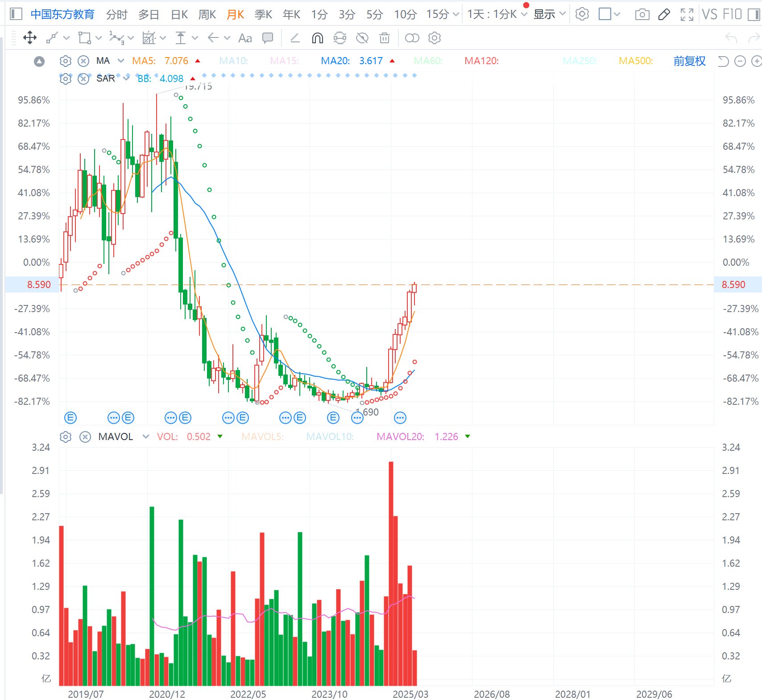
Task: Select the move crosshair cursor tool
Action: coord(29,38)
